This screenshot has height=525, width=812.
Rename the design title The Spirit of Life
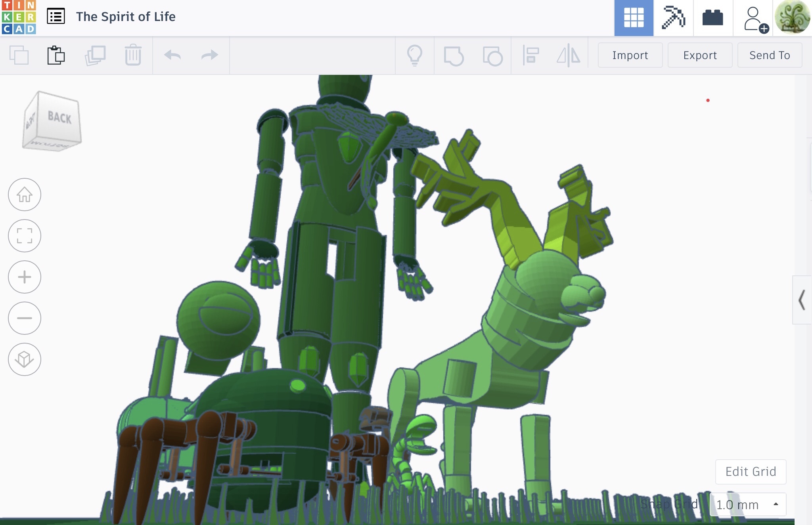tap(126, 17)
